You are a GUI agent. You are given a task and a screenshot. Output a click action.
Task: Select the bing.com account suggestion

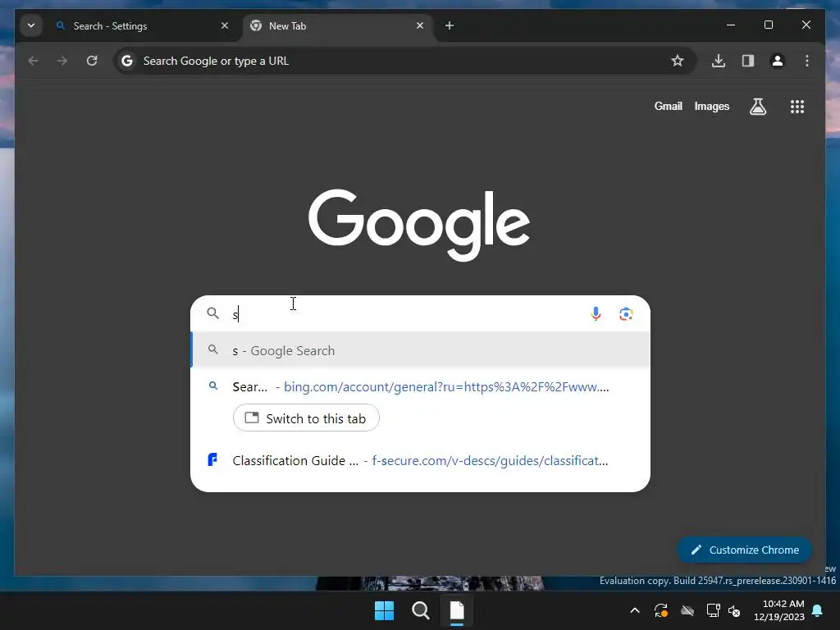[421, 387]
